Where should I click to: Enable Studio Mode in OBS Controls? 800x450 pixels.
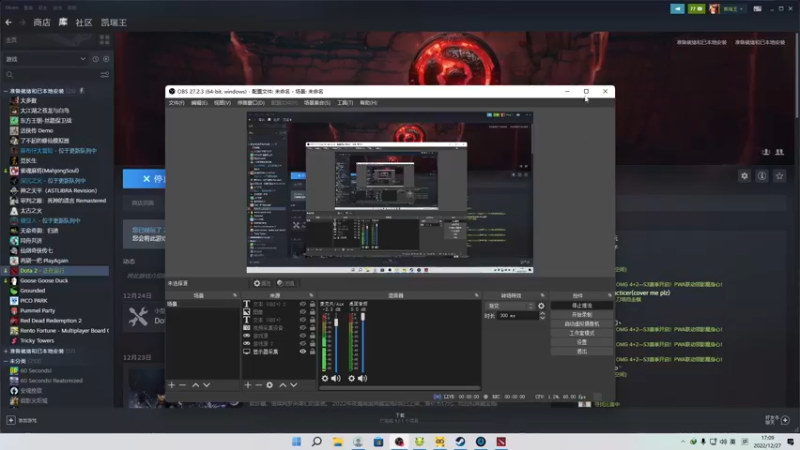[x=582, y=333]
